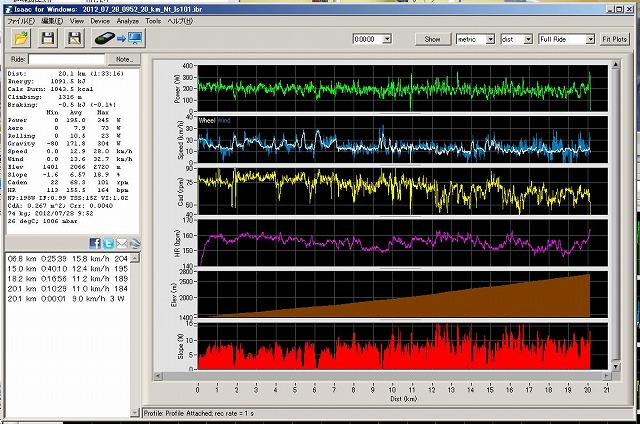The height and width of the screenshot is (424, 640).
Task: Click the open folder icon
Action: tap(21, 38)
